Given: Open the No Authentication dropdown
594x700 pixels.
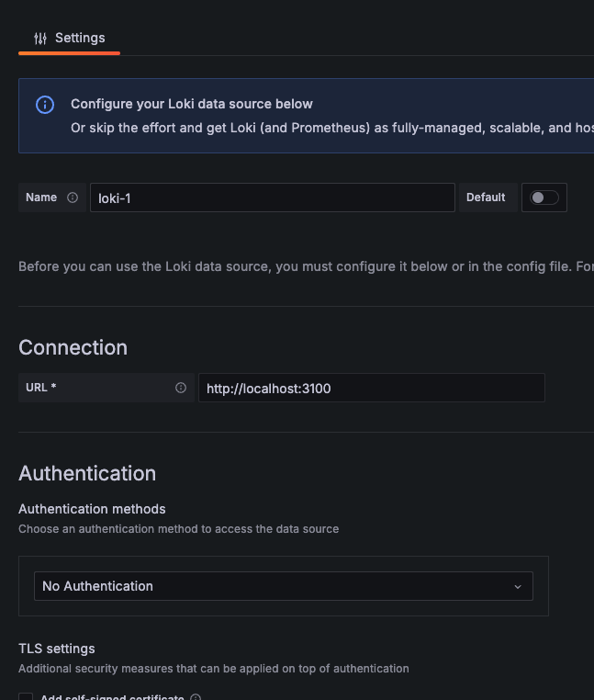Looking at the screenshot, I should tap(284, 586).
